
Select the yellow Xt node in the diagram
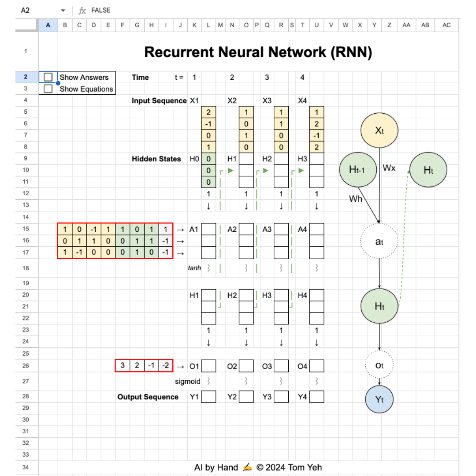379,130
